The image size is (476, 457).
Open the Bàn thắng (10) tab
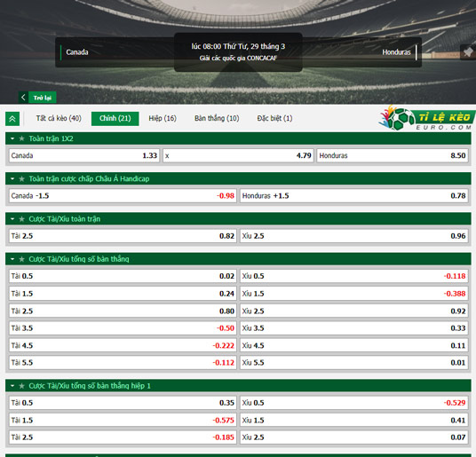(x=217, y=118)
